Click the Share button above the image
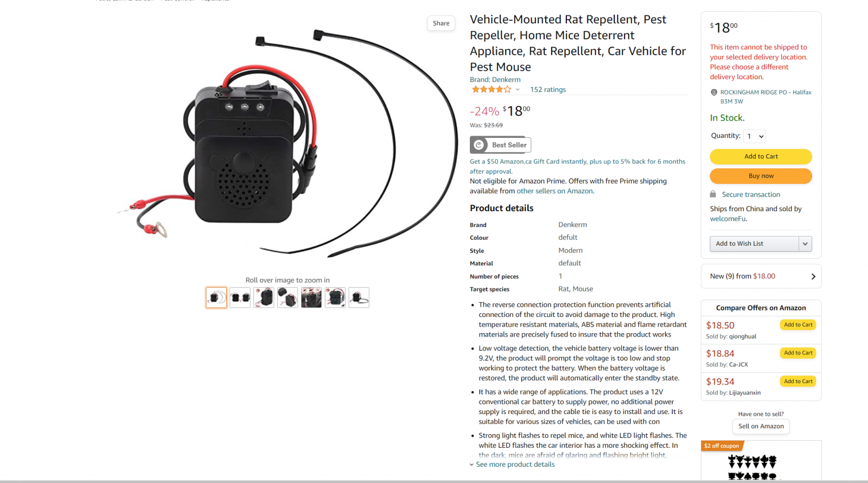868x483 pixels. 441,23
